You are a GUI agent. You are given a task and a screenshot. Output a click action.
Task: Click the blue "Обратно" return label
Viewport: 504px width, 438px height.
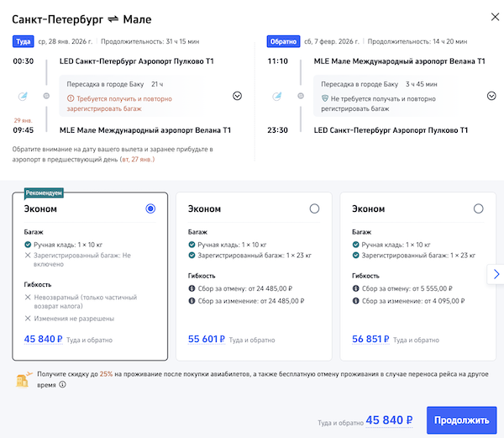(281, 40)
